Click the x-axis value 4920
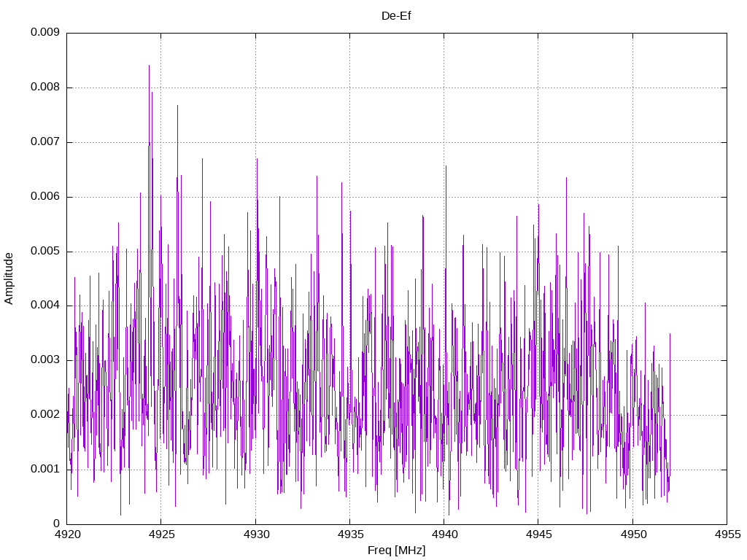The width and height of the screenshot is (747, 560). pos(68,534)
